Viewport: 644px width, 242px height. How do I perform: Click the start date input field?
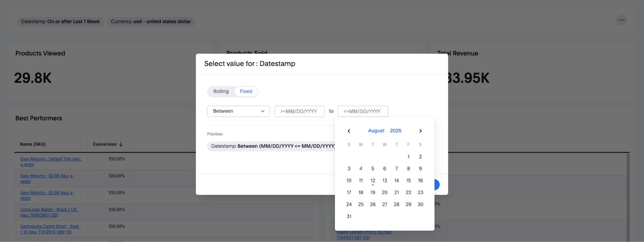299,111
